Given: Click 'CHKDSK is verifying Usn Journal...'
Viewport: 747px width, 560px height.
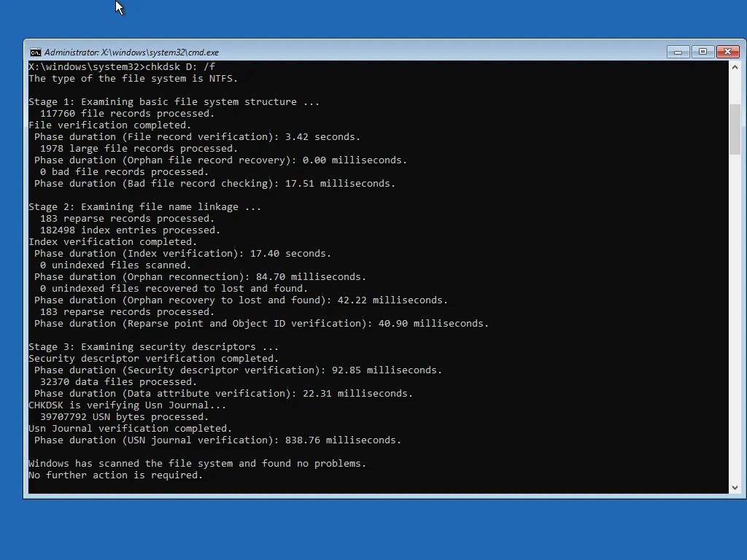Looking at the screenshot, I should [x=127, y=405].
